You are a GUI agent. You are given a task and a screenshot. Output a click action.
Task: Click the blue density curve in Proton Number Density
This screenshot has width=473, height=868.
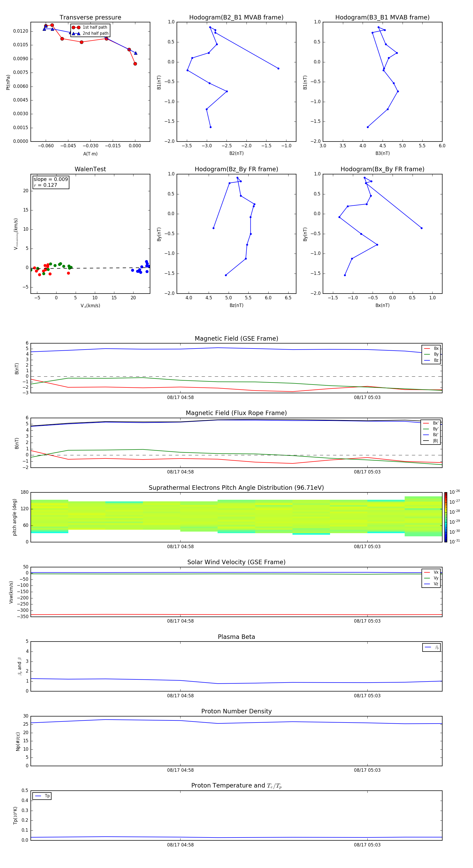tap(236, 722)
